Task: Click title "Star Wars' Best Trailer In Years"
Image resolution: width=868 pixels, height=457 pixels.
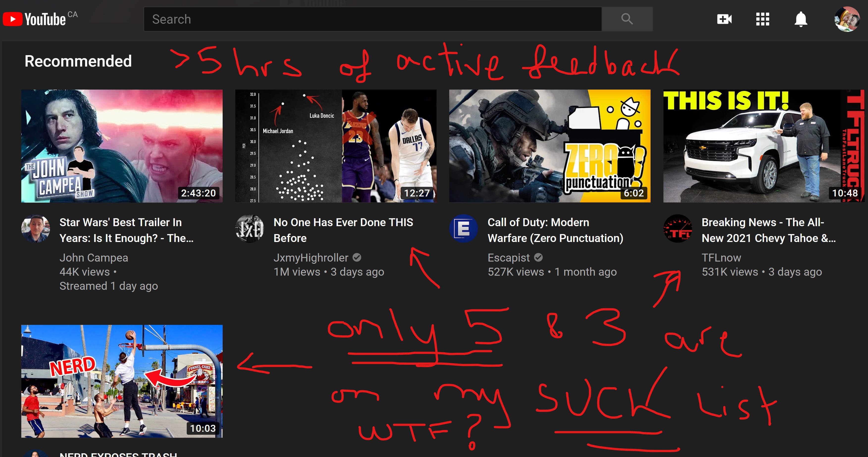Action: click(127, 230)
